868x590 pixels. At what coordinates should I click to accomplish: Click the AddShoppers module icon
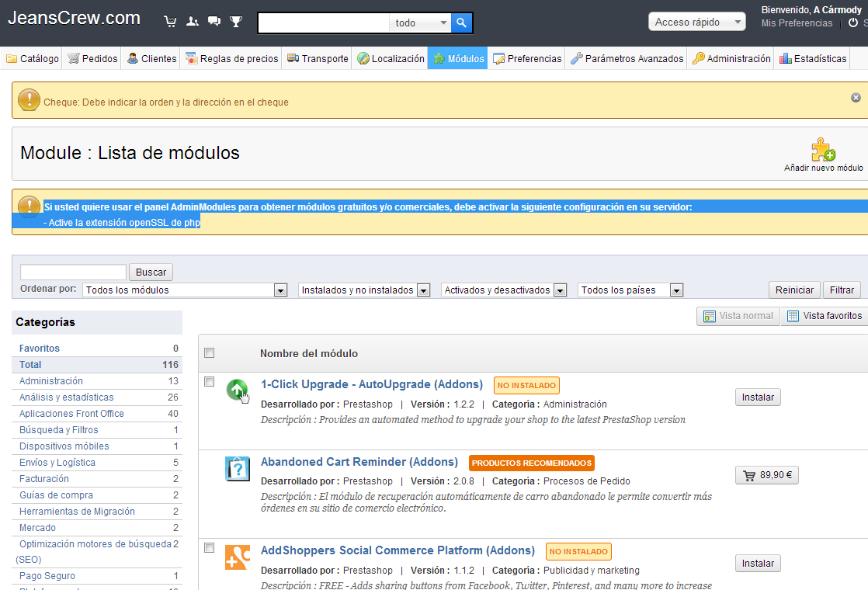238,557
